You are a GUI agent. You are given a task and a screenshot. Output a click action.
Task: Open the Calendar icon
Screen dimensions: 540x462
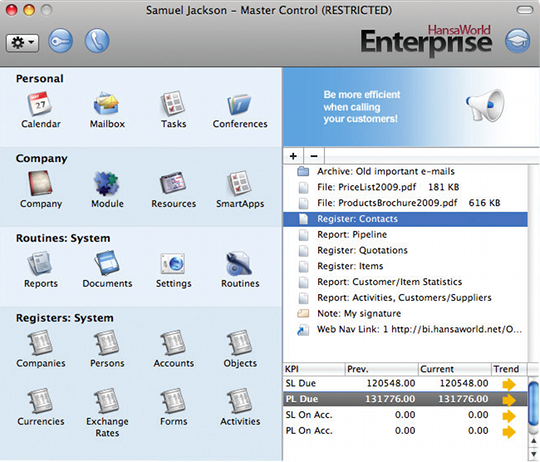coord(40,104)
